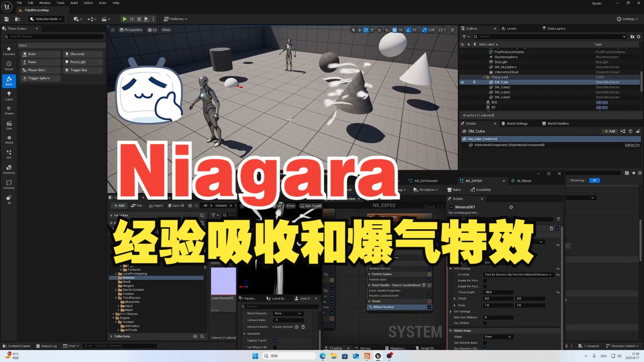Open the camera speed setting

(x=442, y=30)
